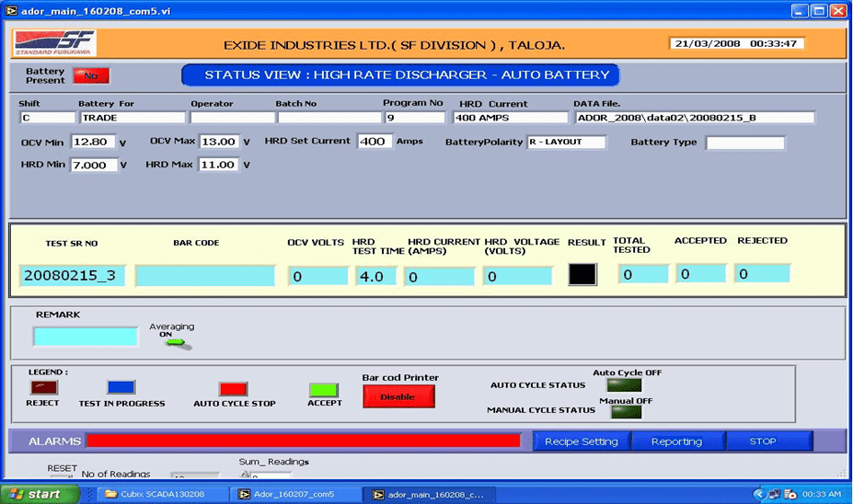This screenshot has height=504, width=853.
Task: Open the Reporting screen
Action: point(677,441)
